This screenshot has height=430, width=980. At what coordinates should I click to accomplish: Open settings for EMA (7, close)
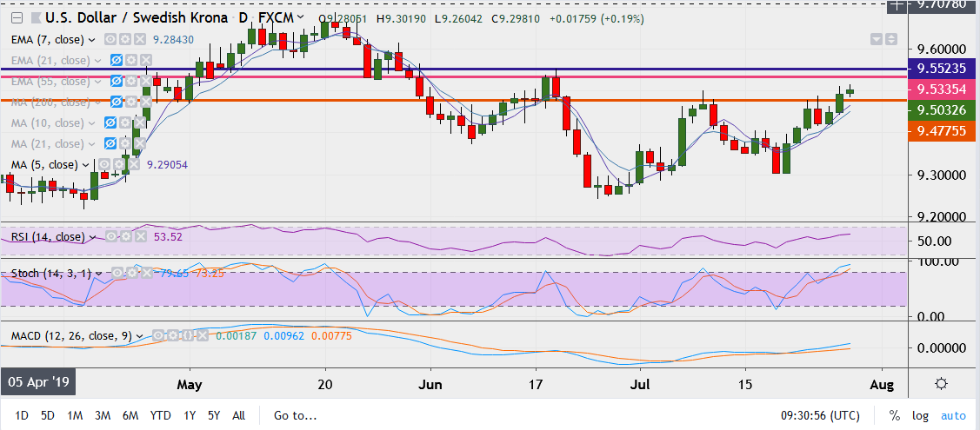(x=125, y=39)
